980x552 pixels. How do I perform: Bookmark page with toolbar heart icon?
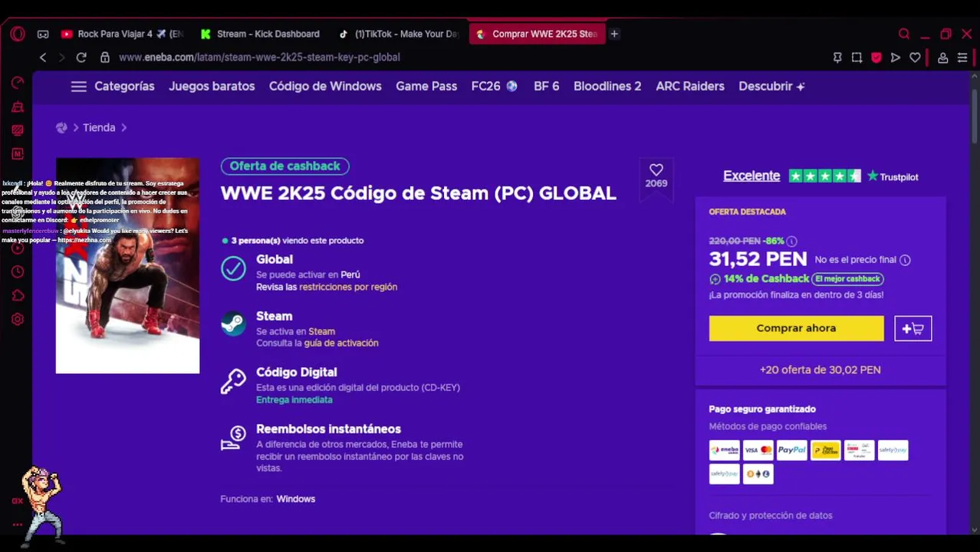click(915, 58)
